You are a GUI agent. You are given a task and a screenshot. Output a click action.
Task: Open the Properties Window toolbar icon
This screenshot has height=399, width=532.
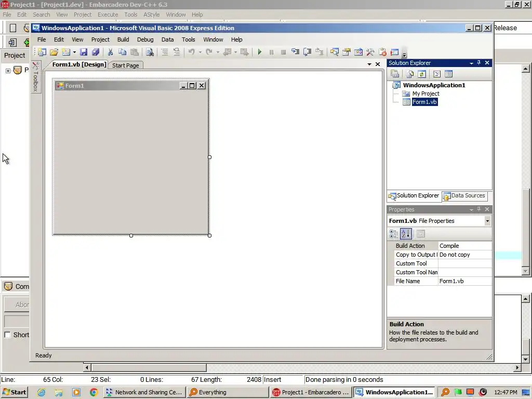[347, 52]
